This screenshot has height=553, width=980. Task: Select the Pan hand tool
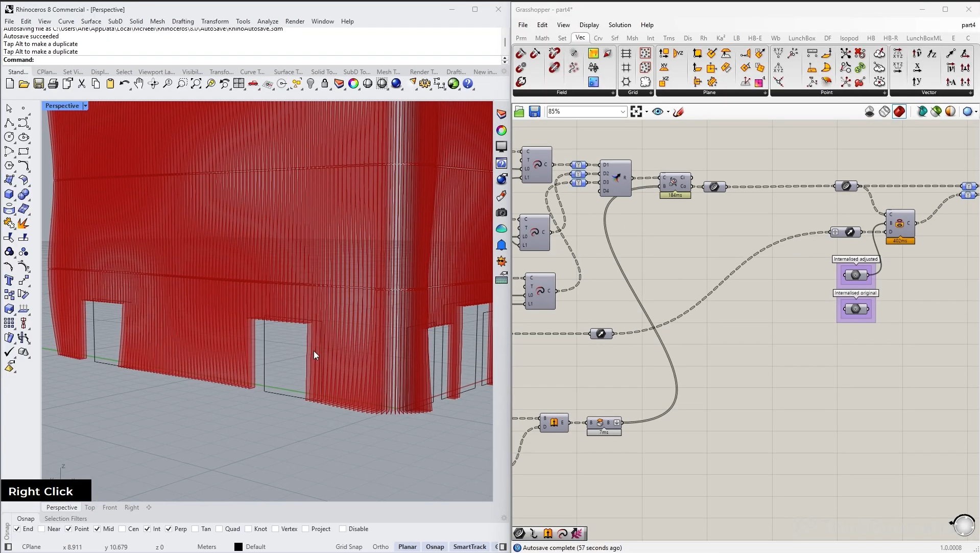[139, 84]
